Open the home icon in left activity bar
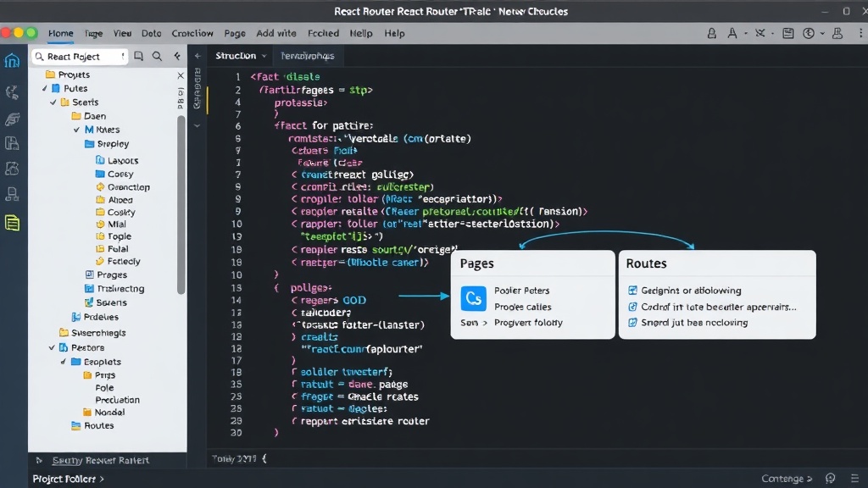The height and width of the screenshot is (488, 868). pyautogui.click(x=12, y=60)
